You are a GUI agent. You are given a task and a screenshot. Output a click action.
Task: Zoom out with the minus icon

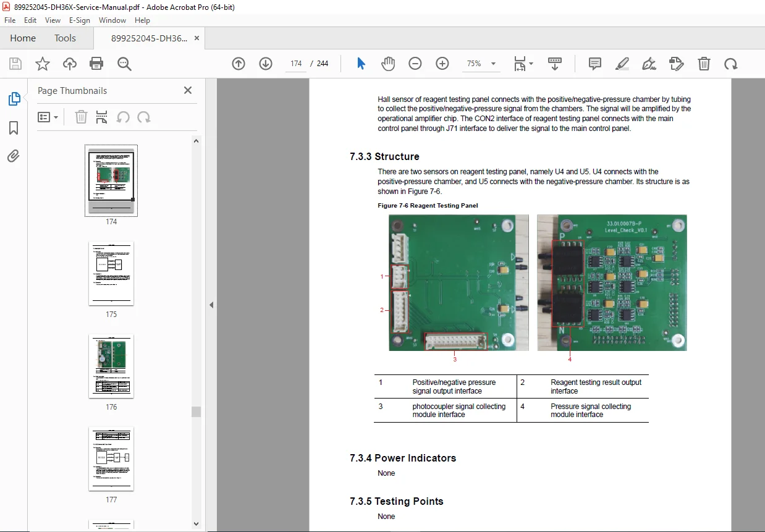415,64
